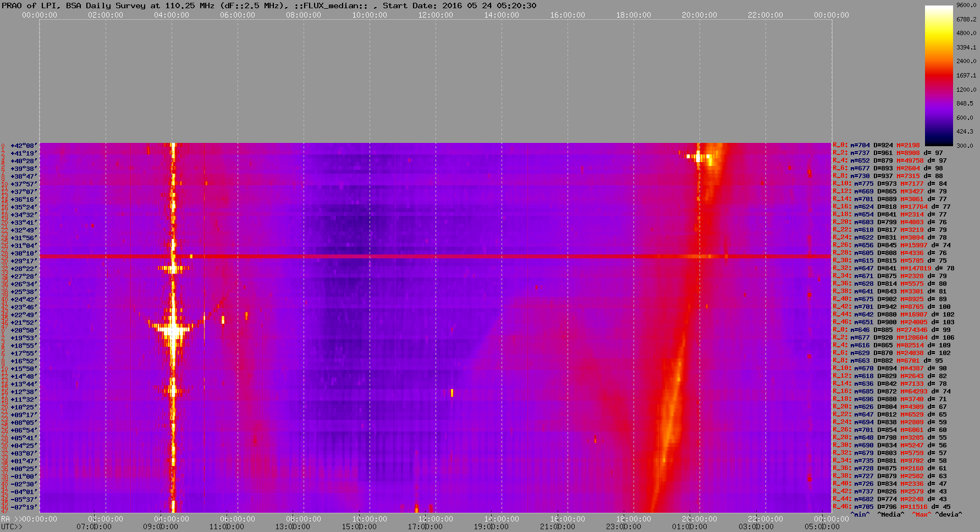
Task: Click the UTC axis tick 01:00:00
Action: (690, 527)
